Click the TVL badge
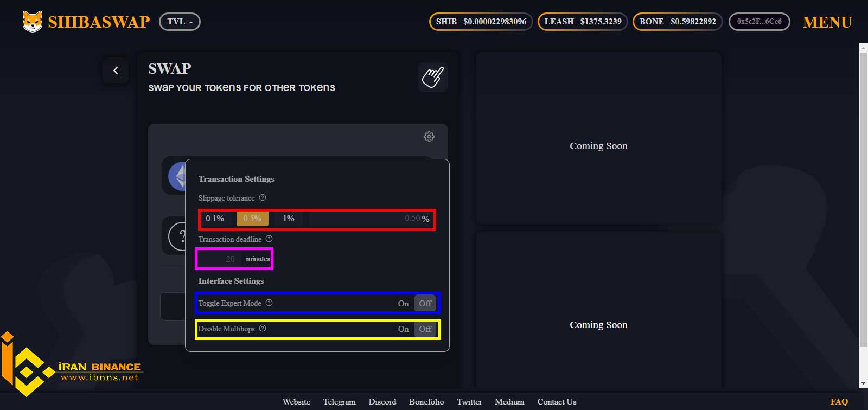The width and height of the screenshot is (868, 410). 180,22
